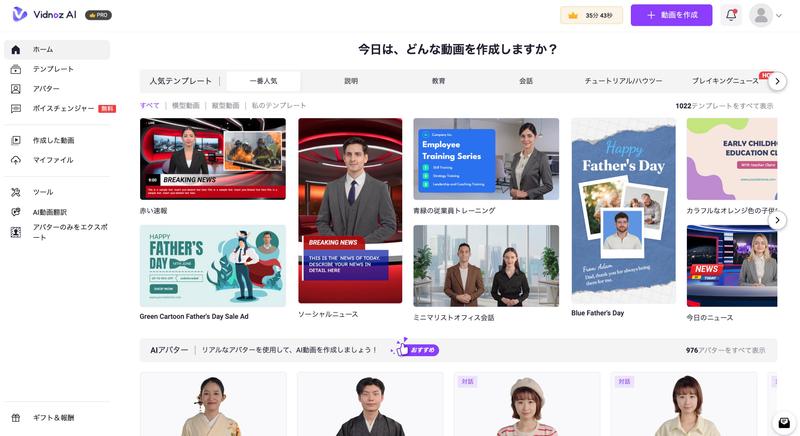
Task: Open 1022テンプレートをすべて表示 link
Action: (x=724, y=105)
